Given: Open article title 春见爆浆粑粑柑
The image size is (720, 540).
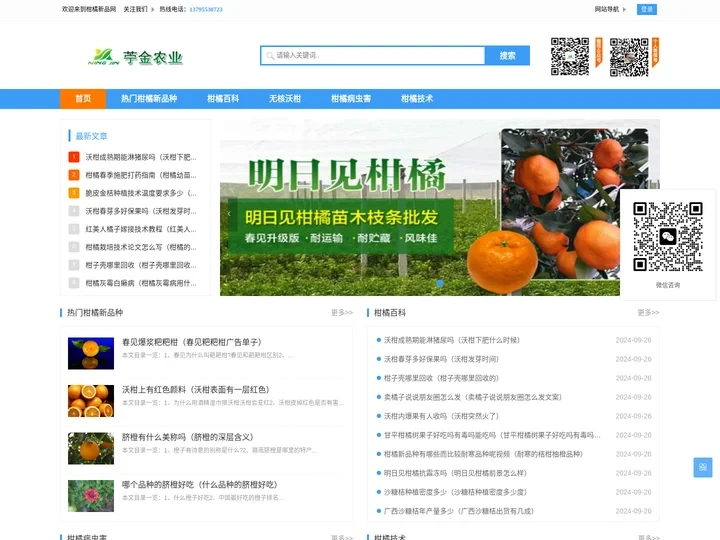Looking at the screenshot, I should coord(192,342).
